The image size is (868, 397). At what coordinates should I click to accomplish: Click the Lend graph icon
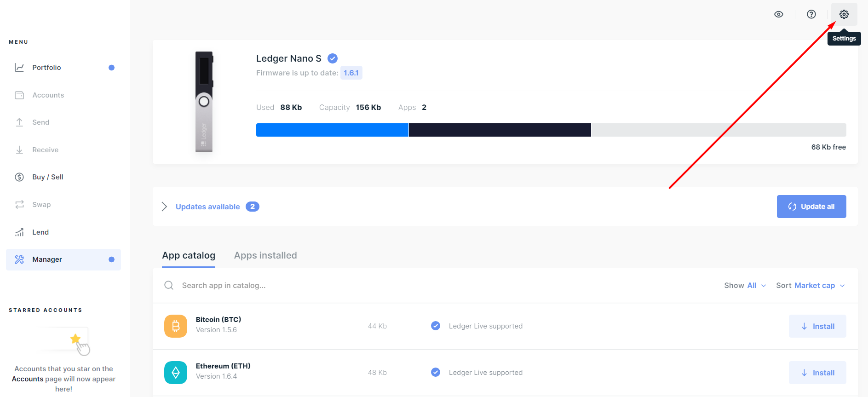(19, 232)
